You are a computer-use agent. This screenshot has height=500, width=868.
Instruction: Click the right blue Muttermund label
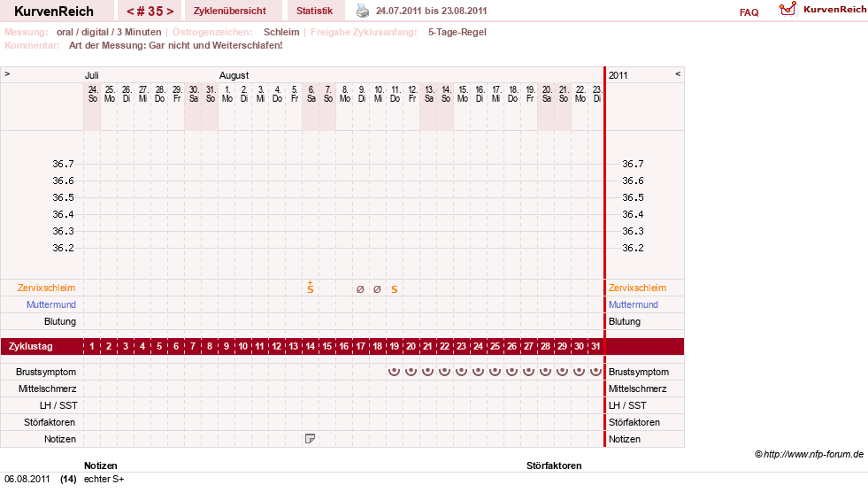tap(634, 304)
